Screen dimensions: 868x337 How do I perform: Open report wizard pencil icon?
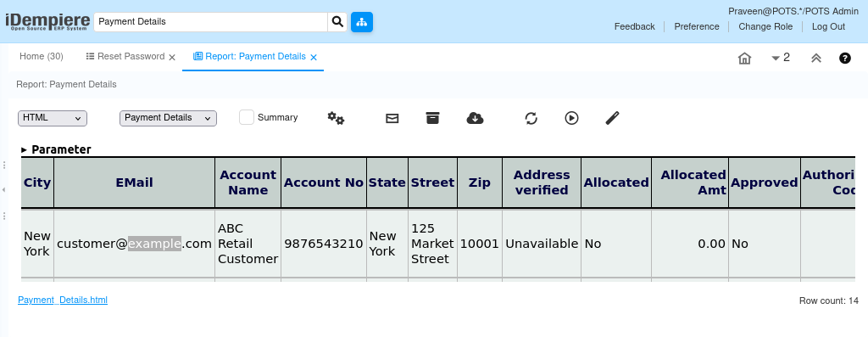coord(612,118)
